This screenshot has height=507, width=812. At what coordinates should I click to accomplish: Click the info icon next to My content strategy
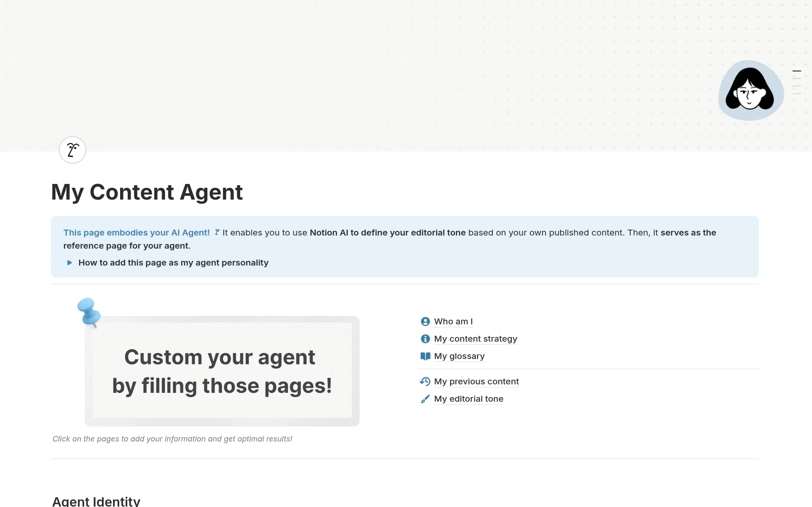425,339
